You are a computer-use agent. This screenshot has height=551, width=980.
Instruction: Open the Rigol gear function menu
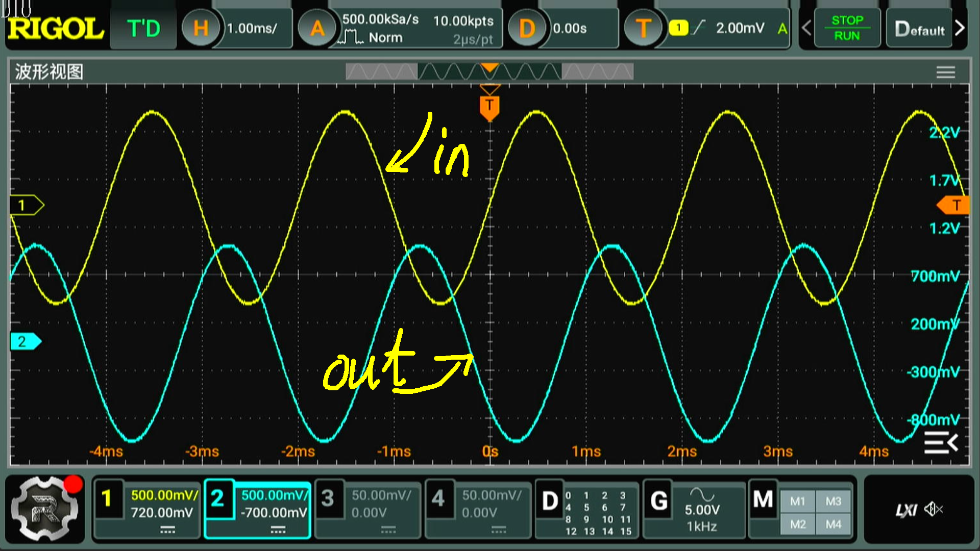click(x=45, y=509)
